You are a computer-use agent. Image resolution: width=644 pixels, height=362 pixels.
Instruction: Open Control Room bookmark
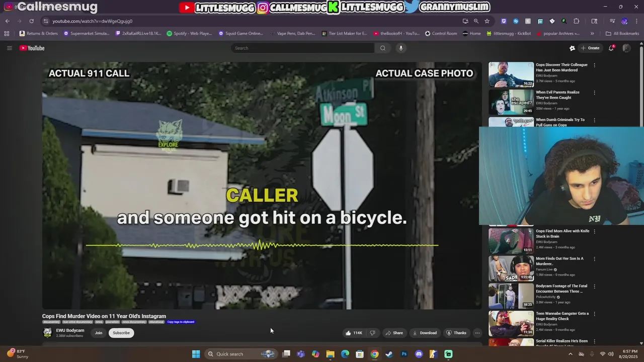(x=441, y=34)
